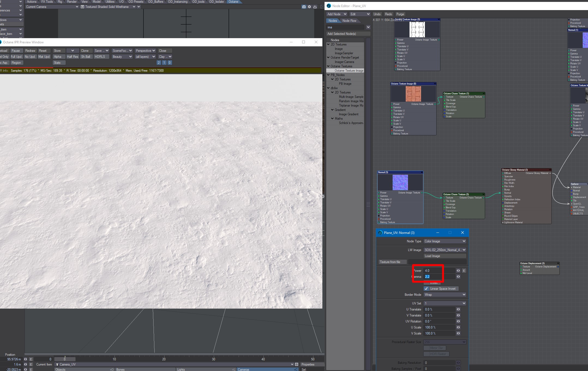Click the Power envelope E button

coord(464,271)
